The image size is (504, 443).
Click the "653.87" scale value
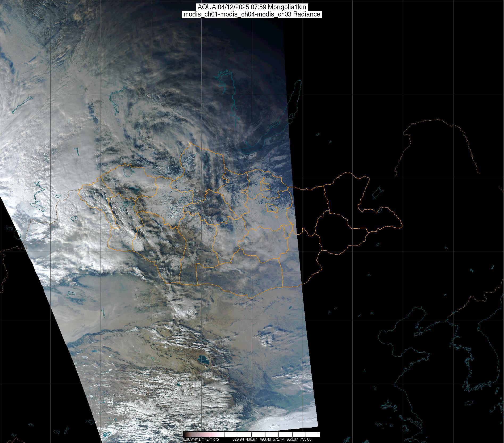(292, 439)
